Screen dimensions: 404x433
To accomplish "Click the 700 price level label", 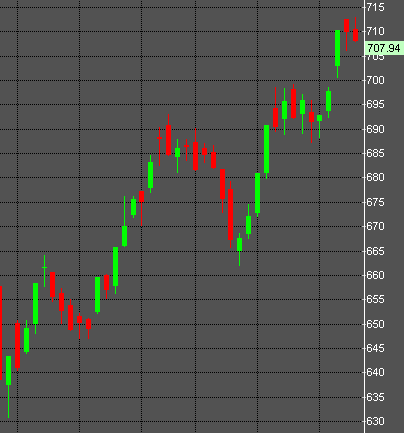I will click(375, 80).
